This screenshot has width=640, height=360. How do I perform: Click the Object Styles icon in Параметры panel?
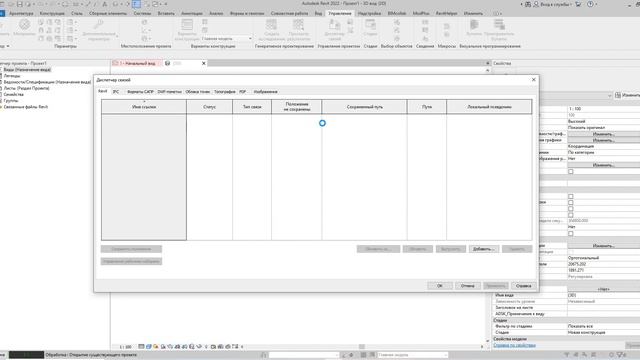(41, 22)
